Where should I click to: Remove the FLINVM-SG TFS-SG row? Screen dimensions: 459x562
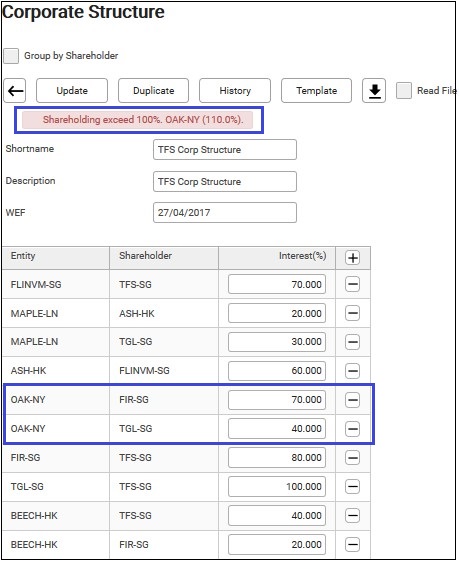353,285
